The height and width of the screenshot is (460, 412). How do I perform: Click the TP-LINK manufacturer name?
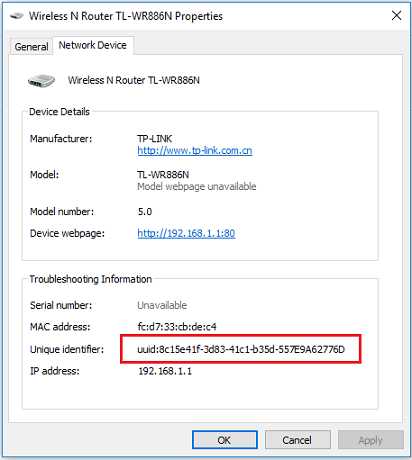click(x=155, y=138)
